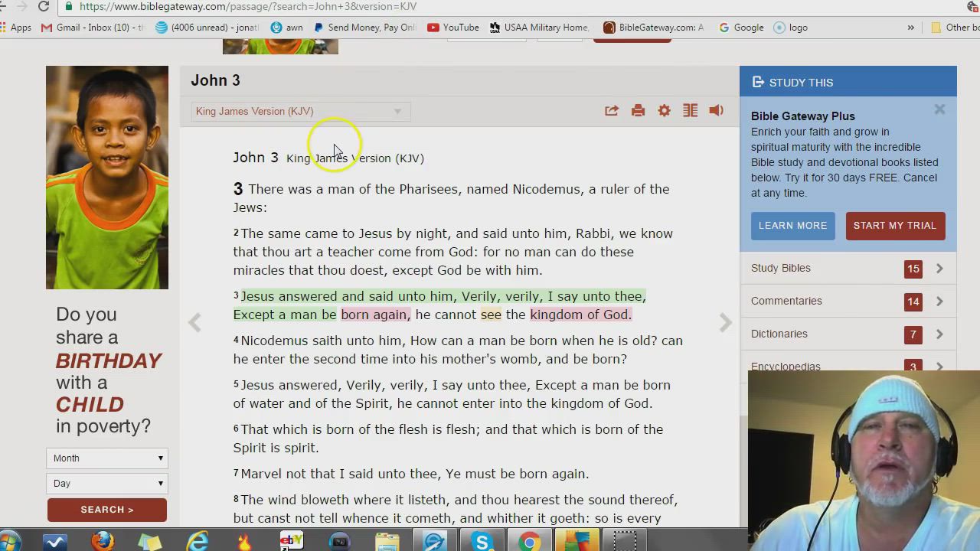
Task: Open the Month dropdown
Action: click(107, 458)
